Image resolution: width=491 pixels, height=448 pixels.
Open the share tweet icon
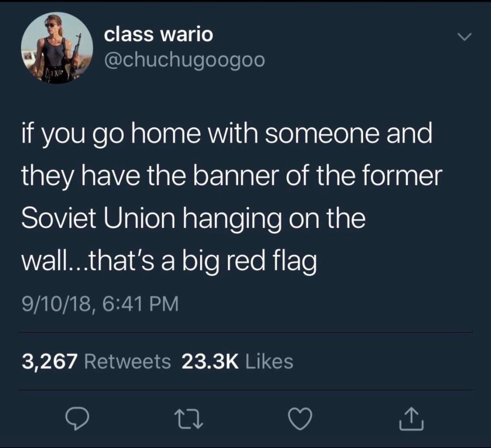click(412, 419)
